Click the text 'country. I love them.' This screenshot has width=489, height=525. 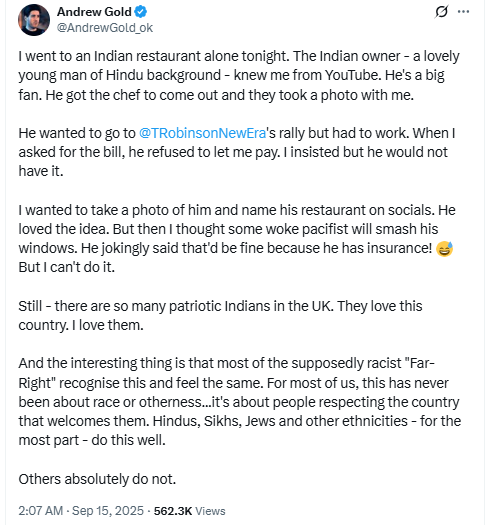pos(81,325)
